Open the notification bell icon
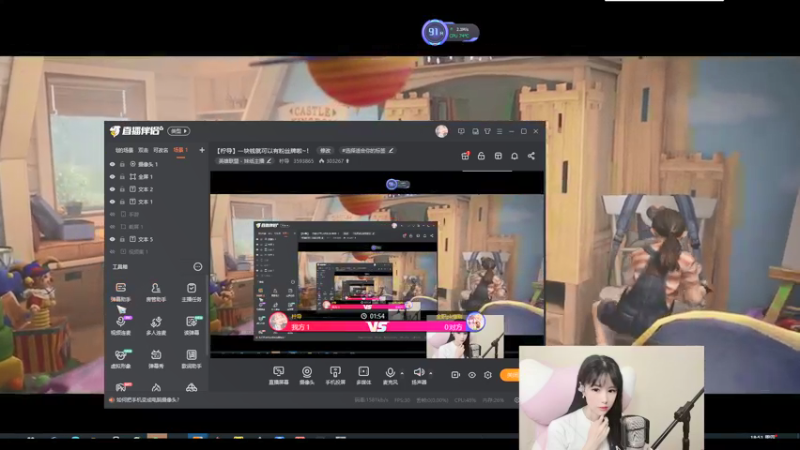 pyautogui.click(x=514, y=156)
